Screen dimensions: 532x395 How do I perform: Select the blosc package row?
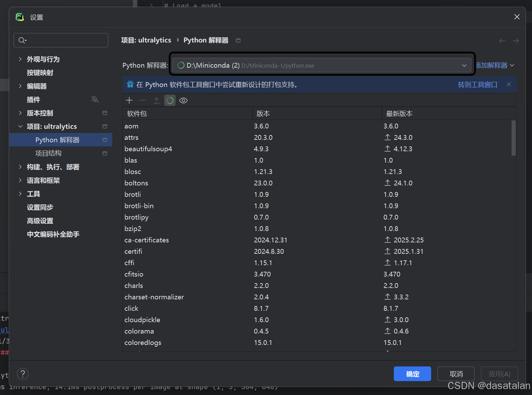pos(317,172)
